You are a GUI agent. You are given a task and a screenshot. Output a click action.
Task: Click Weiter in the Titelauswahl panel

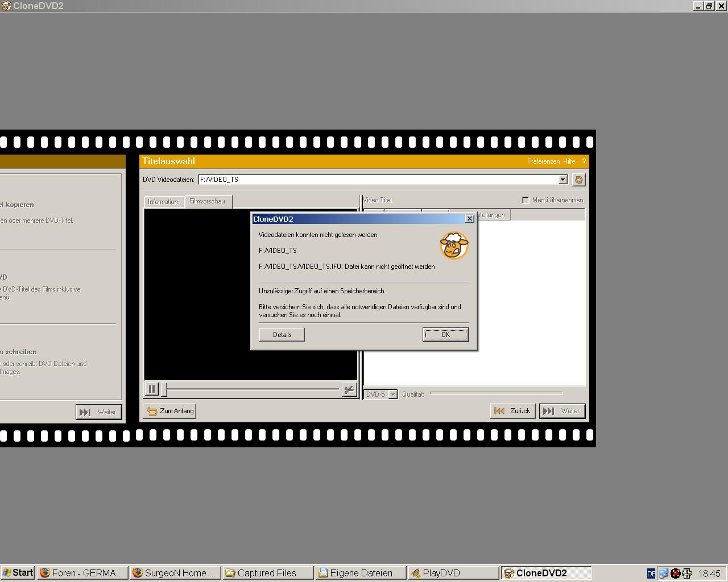[x=562, y=411]
